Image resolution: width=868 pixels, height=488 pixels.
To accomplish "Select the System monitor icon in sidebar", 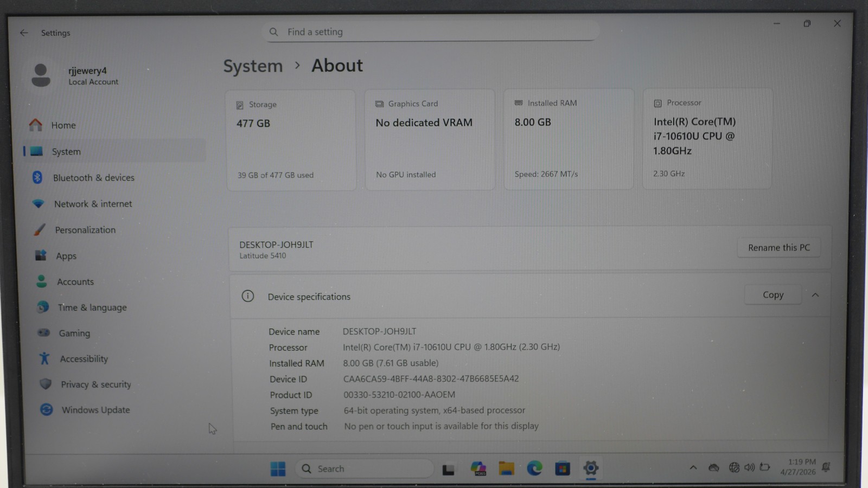I will tap(37, 151).
